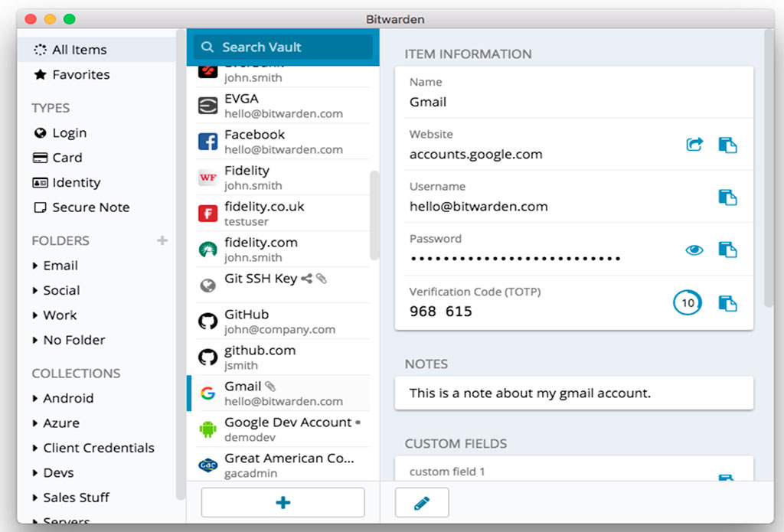Image resolution: width=784 pixels, height=532 pixels.
Task: Copy the Password value
Action: [x=727, y=250]
